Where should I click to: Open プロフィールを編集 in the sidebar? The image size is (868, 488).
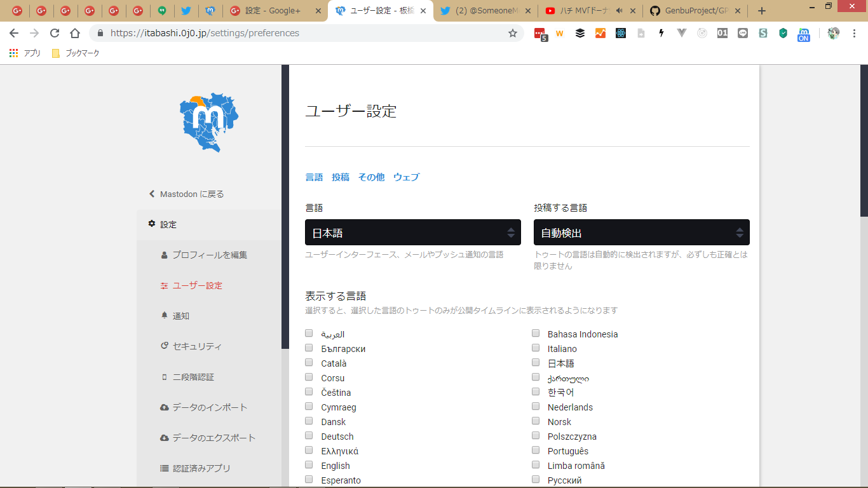click(x=209, y=255)
